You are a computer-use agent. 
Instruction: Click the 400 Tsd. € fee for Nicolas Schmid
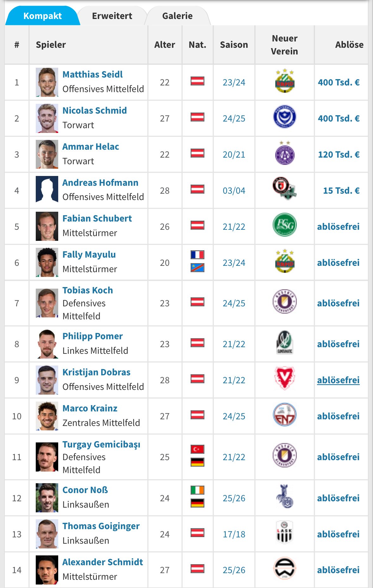pos(339,118)
